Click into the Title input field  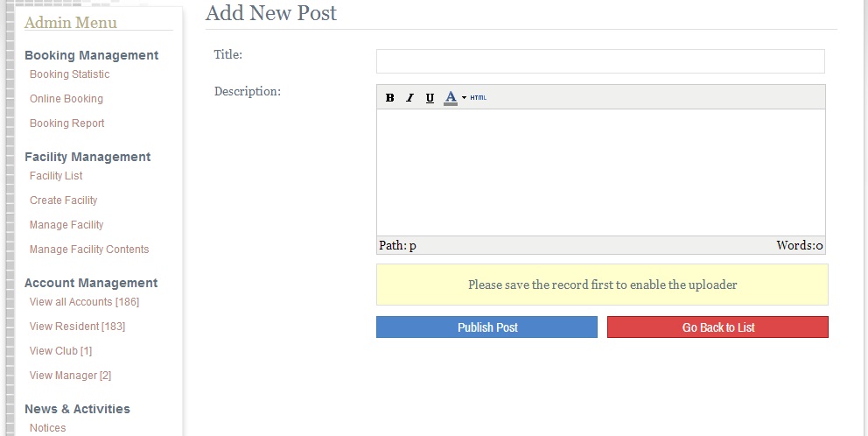pos(600,61)
